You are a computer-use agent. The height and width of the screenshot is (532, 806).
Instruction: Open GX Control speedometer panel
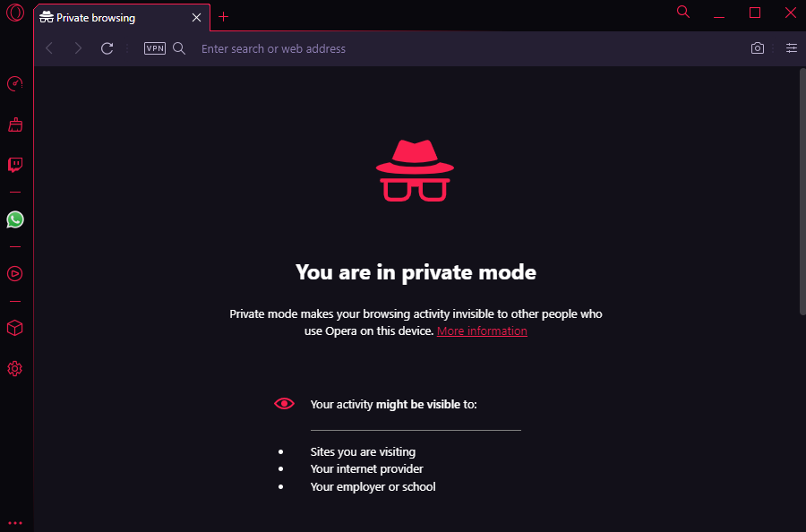pos(14,84)
